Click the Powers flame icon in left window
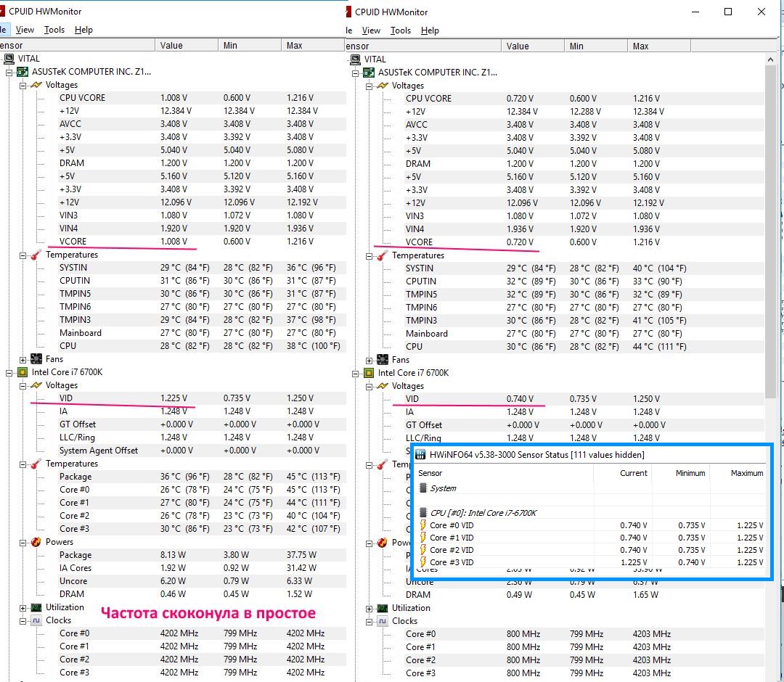 36,542
